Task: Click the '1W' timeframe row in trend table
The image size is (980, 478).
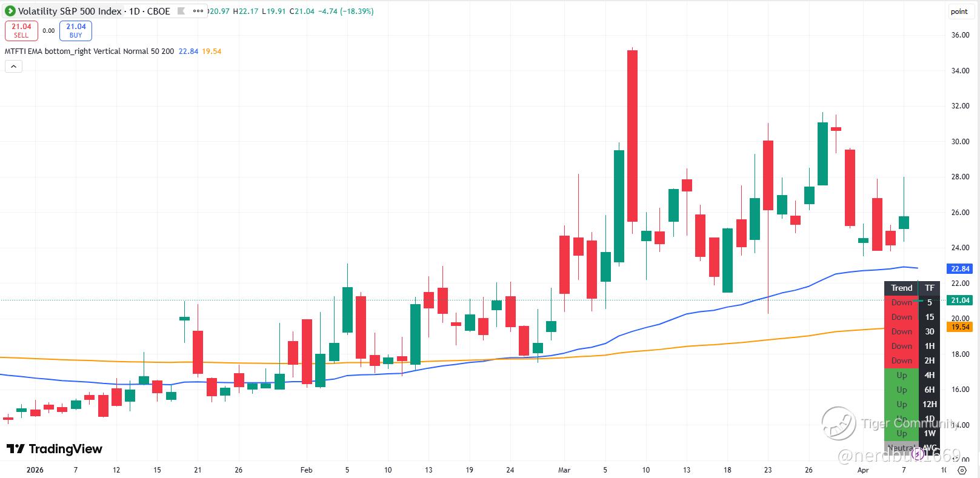Action: click(x=929, y=433)
